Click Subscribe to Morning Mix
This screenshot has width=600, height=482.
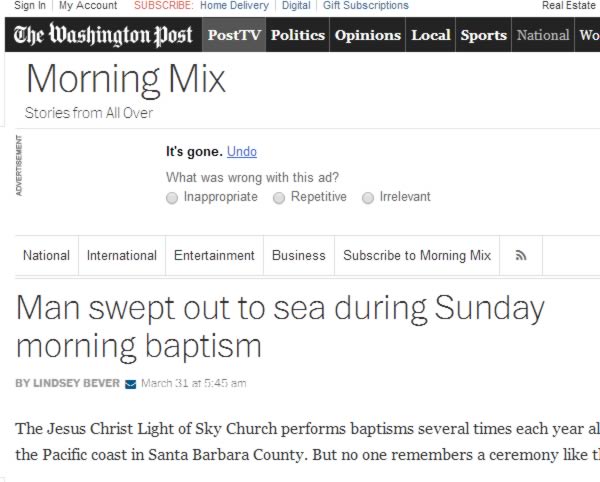[417, 256]
